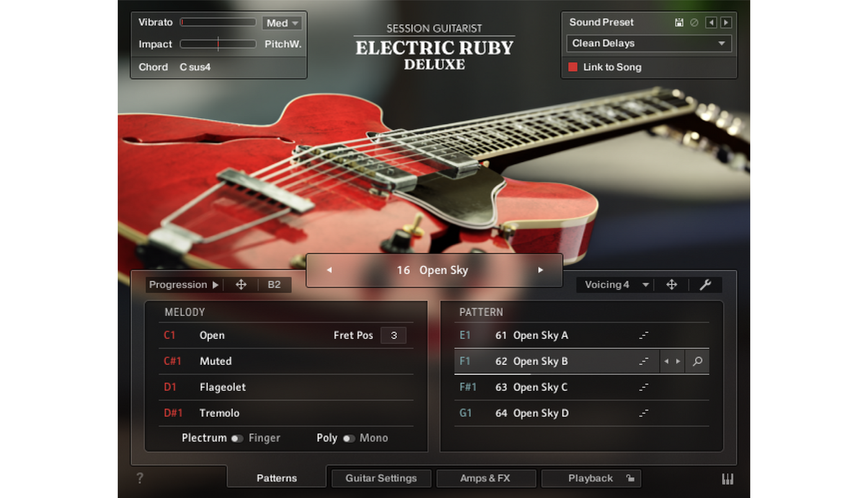Viewport: 868px width, 498px height.
Task: Switch to the Guitar Settings tab
Action: point(381,478)
